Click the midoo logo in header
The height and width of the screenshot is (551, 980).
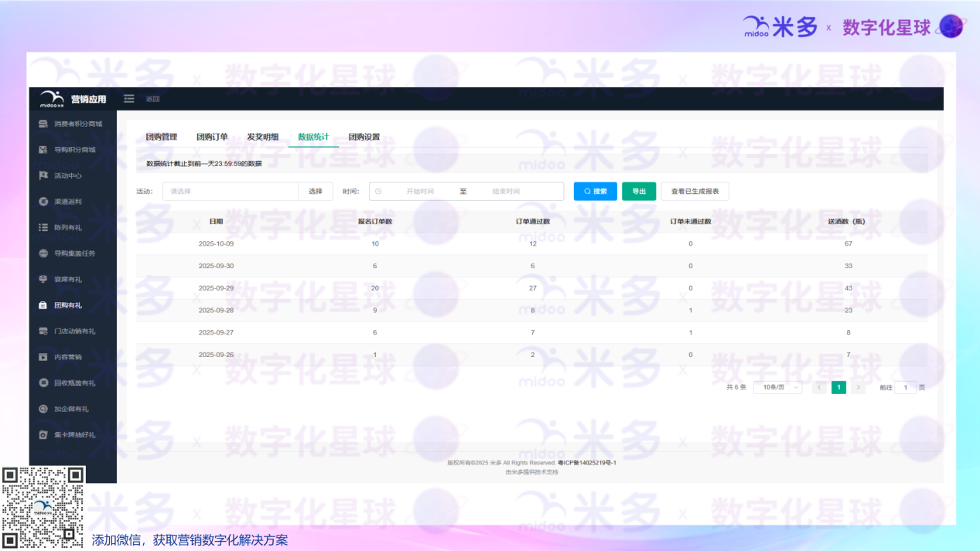(x=52, y=99)
